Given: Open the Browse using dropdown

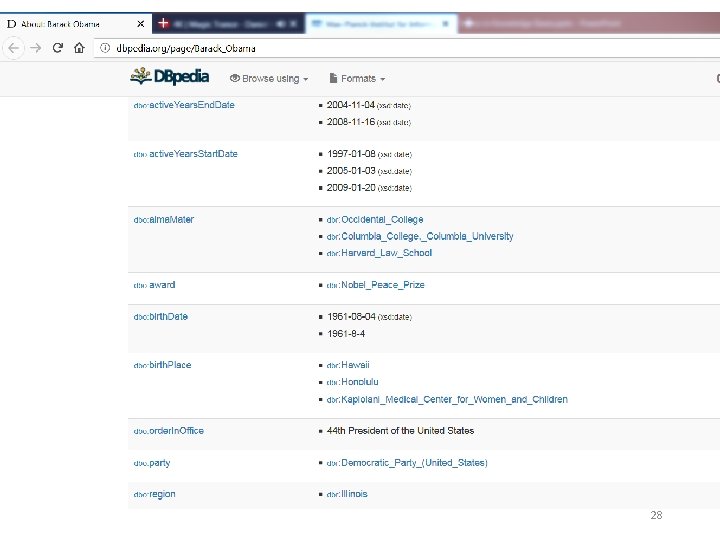Looking at the screenshot, I should tap(269, 79).
